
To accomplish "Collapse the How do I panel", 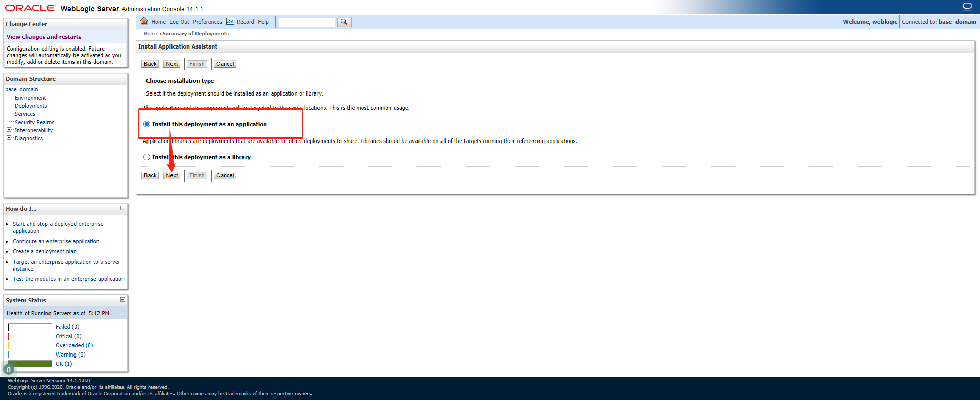I will tap(122, 208).
